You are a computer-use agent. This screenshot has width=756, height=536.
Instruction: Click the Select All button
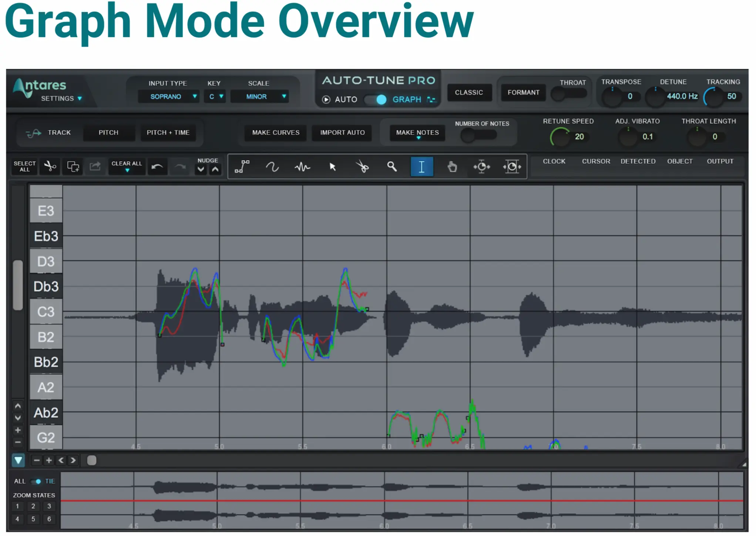(24, 167)
